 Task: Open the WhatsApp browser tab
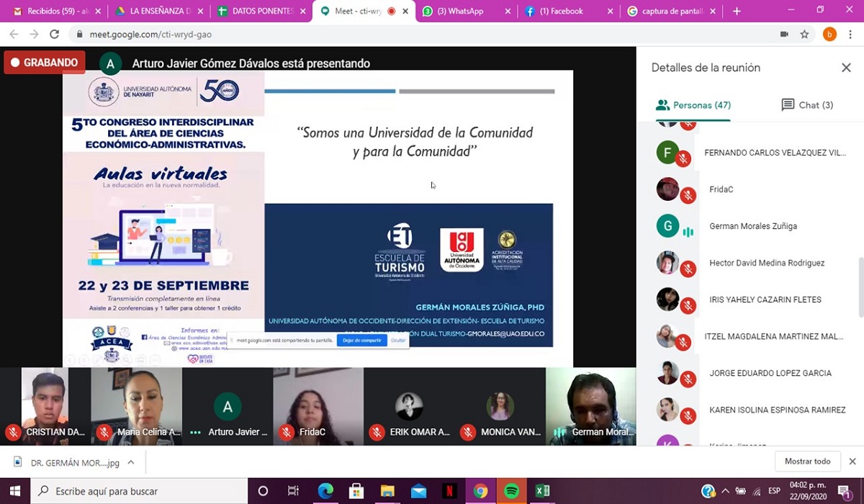467,11
